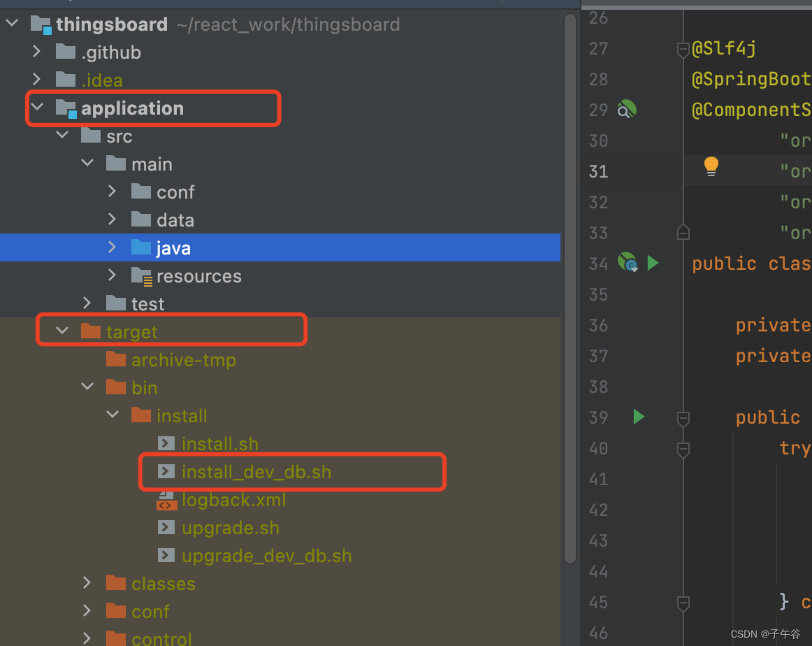812x646 pixels.
Task: Click the data folder icon
Action: tap(141, 219)
